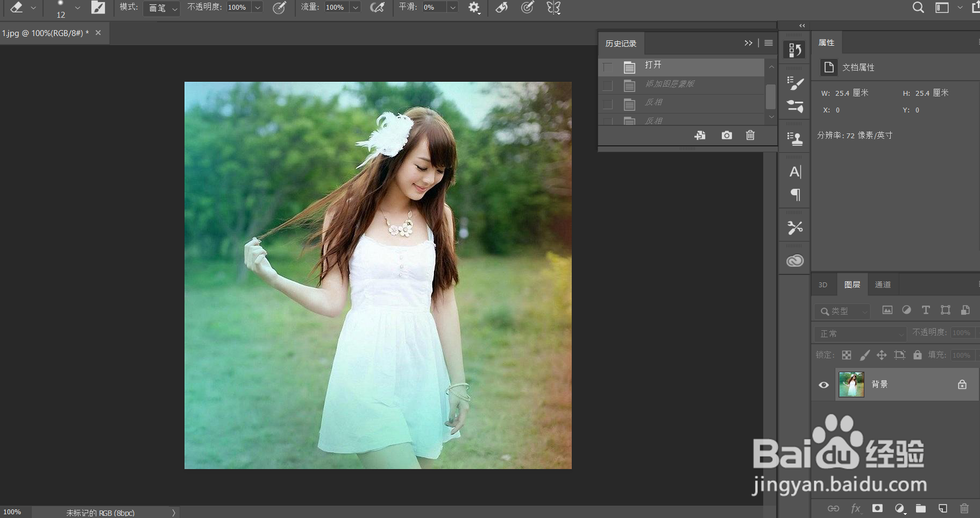The height and width of the screenshot is (518, 980).
Task: Open smoothing options gear icon
Action: point(474,8)
